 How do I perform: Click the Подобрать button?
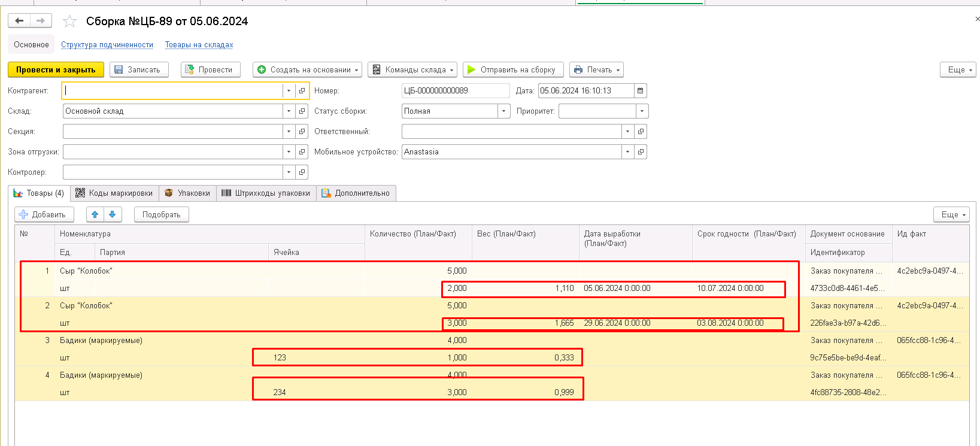pos(162,214)
